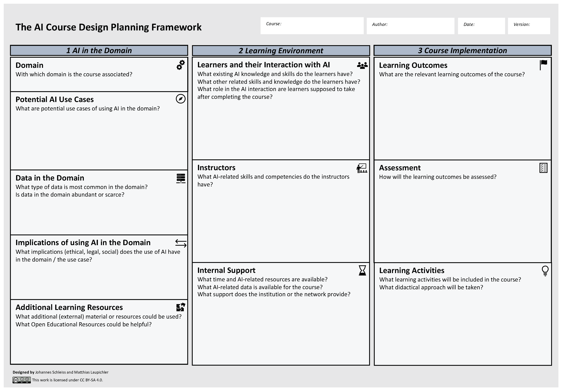
Task: Click into the Author field
Action: click(x=410, y=26)
